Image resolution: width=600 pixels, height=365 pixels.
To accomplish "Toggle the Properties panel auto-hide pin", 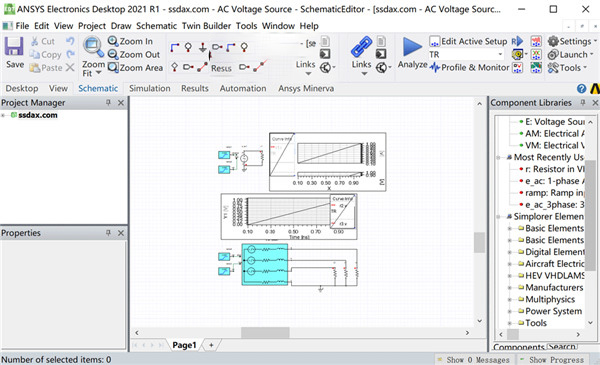I will pos(108,233).
